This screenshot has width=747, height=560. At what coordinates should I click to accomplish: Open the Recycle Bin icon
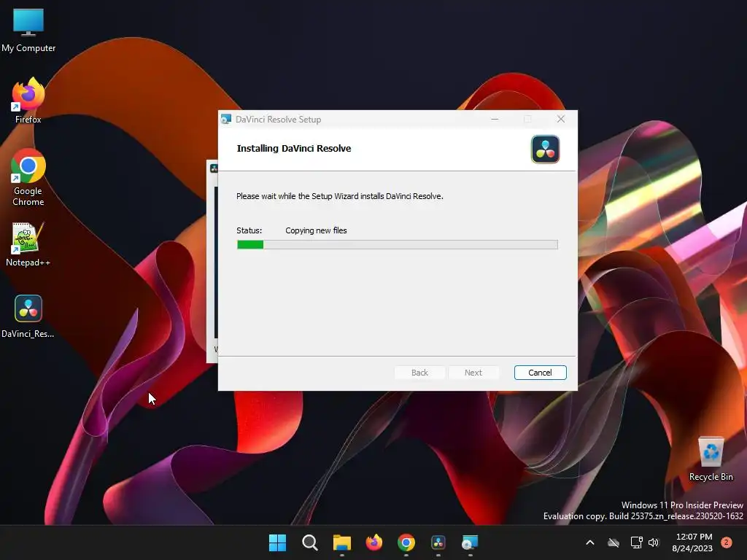(x=711, y=458)
